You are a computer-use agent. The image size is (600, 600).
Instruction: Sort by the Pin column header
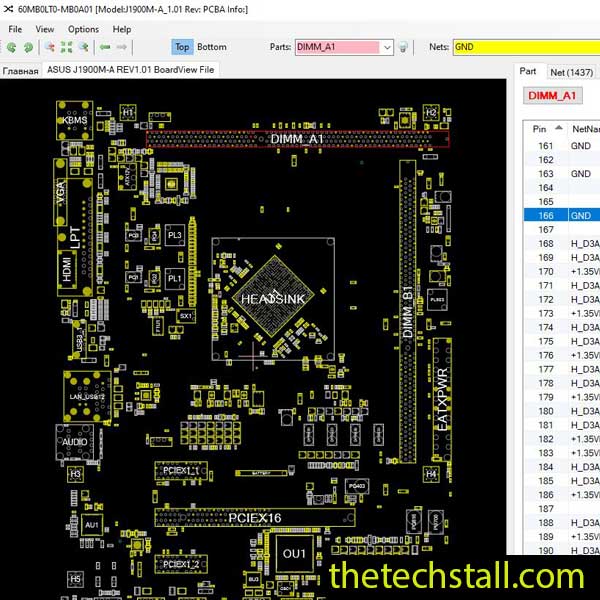[546, 129]
